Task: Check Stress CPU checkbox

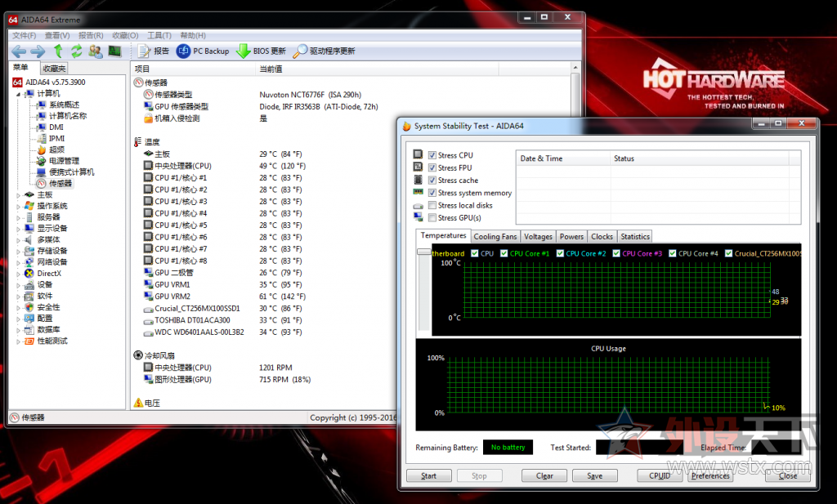Action: click(x=432, y=155)
